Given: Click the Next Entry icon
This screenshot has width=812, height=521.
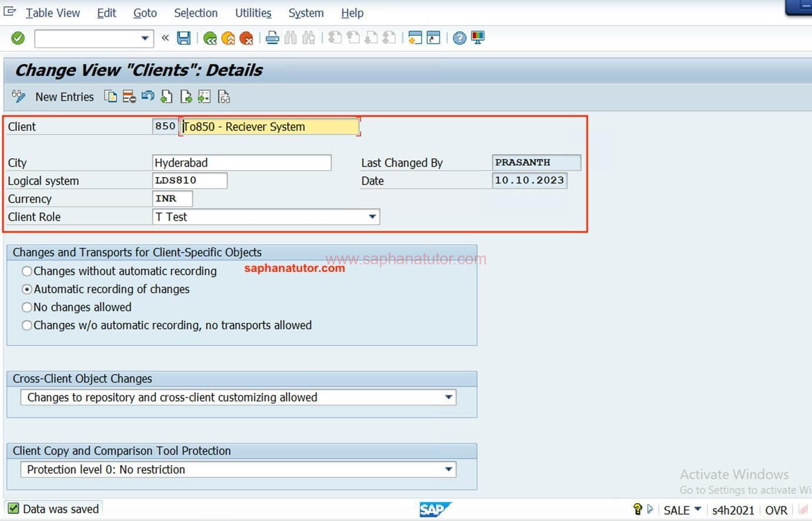Looking at the screenshot, I should [x=185, y=97].
